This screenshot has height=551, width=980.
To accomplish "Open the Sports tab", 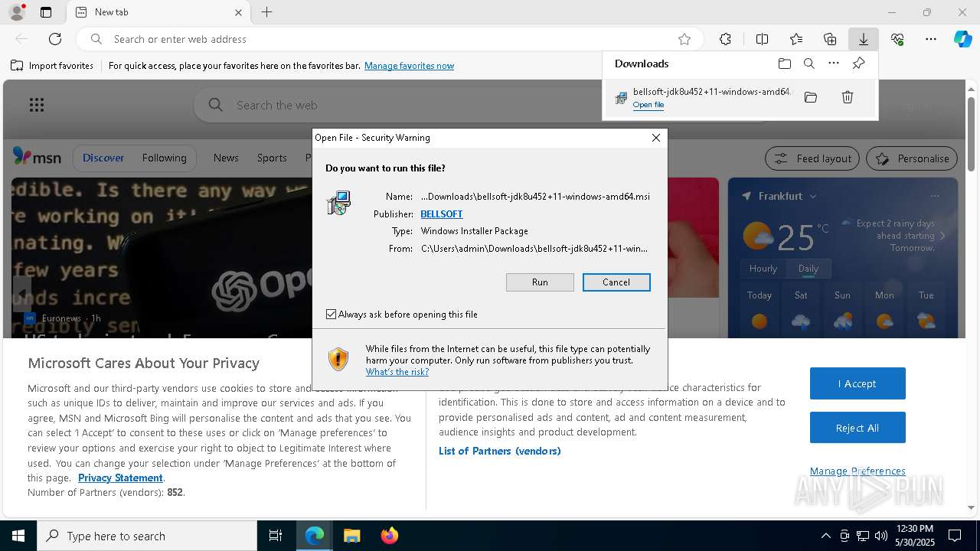I will point(272,158).
